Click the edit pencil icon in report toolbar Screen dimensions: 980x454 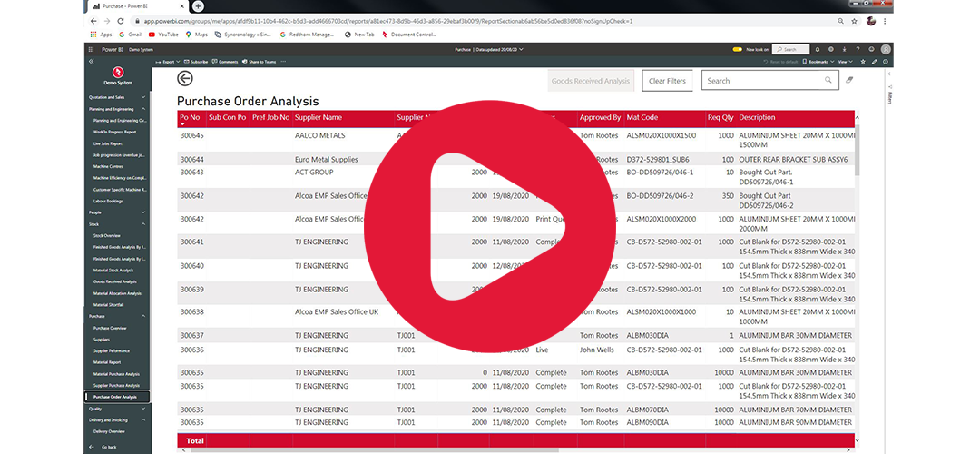coord(875,62)
